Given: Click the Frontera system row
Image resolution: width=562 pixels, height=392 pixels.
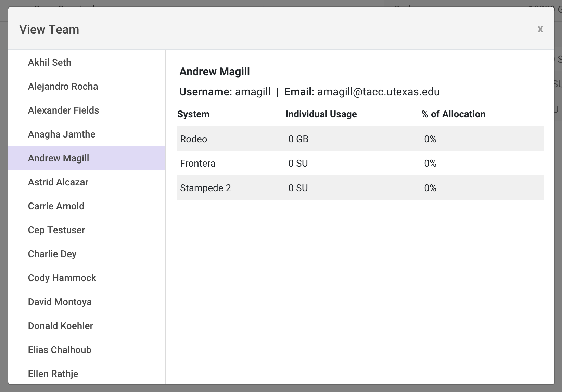Looking at the screenshot, I should pos(360,163).
